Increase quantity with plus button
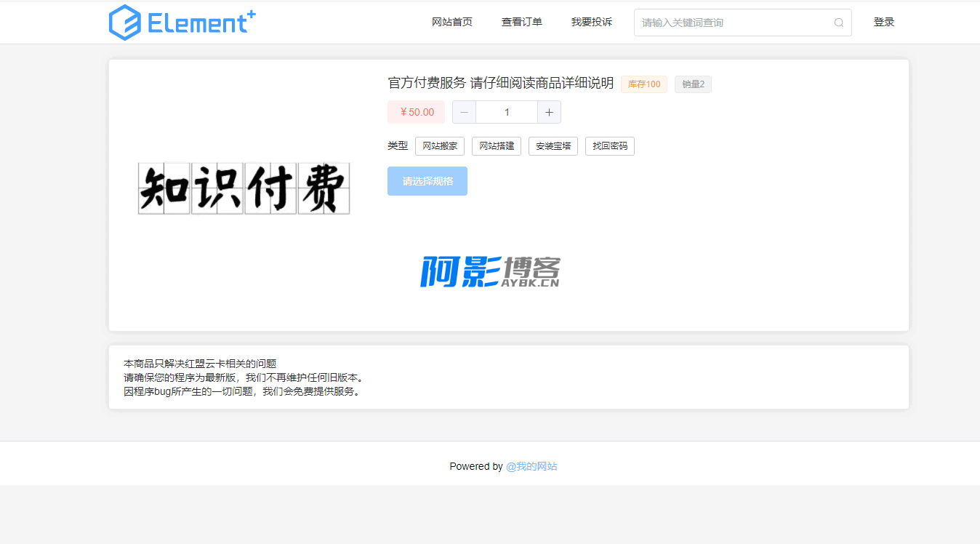The image size is (980, 544). click(x=549, y=112)
